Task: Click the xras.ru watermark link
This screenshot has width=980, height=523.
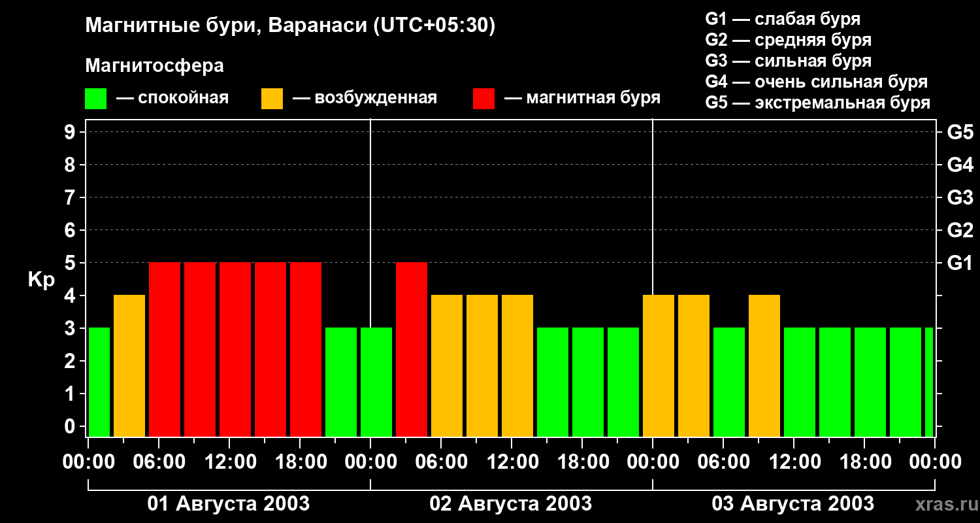Action: pyautogui.click(x=943, y=504)
